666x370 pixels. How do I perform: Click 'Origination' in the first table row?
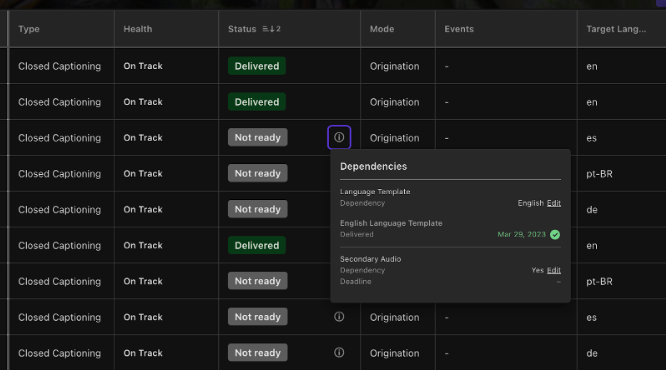[x=394, y=66]
